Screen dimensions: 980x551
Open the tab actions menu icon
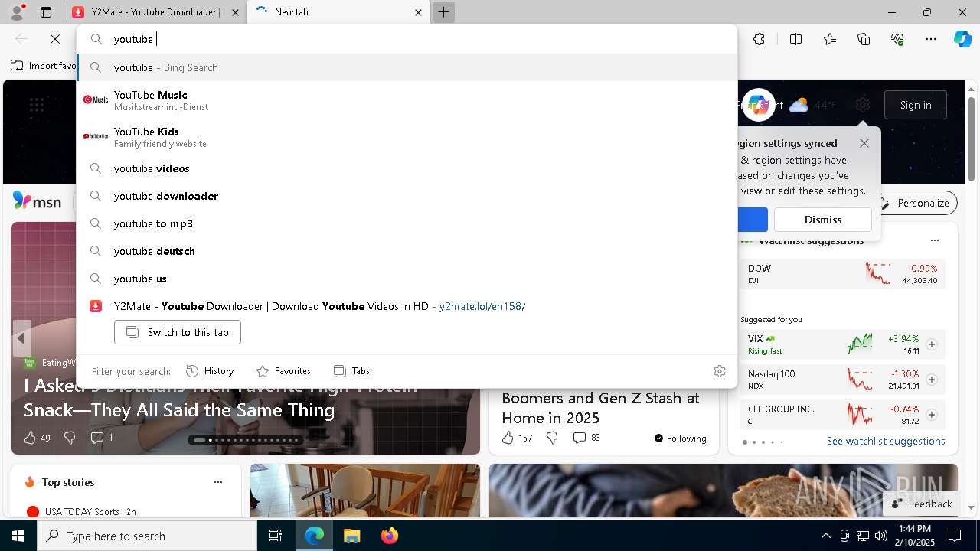click(x=46, y=12)
